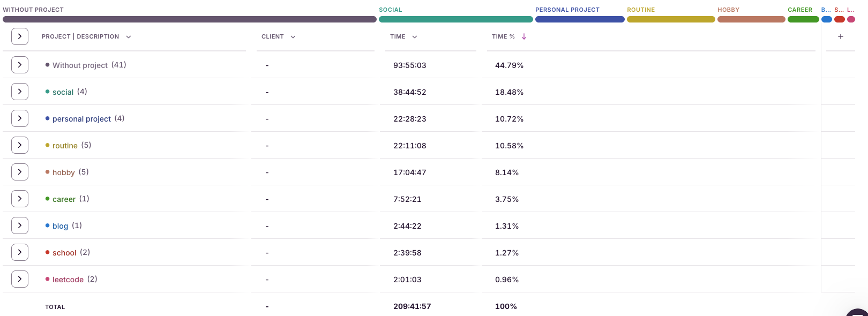The image size is (868, 316).
Task: Select the 18.48% percentage cell
Action: pos(510,92)
